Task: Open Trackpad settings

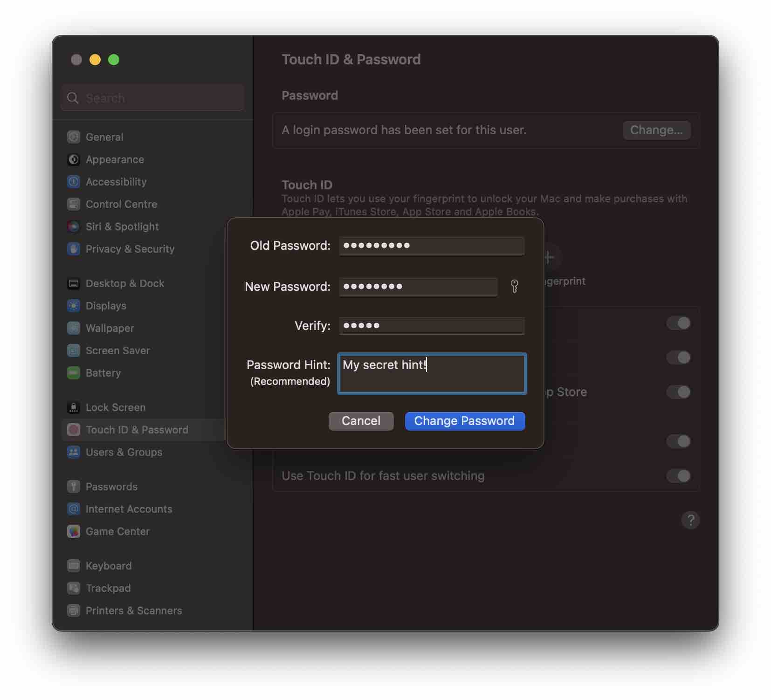Action: (x=108, y=588)
